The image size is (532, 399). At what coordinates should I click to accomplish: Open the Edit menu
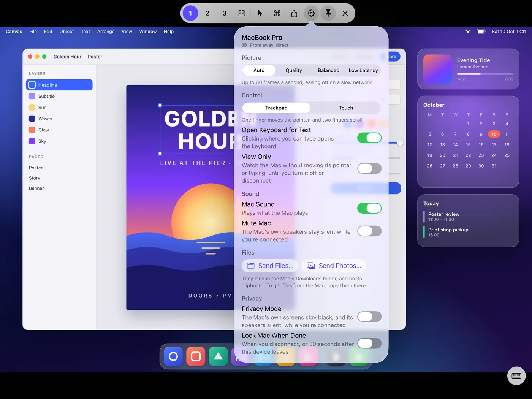pyautogui.click(x=48, y=32)
